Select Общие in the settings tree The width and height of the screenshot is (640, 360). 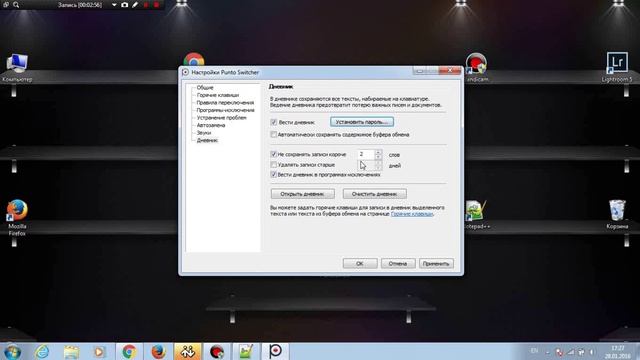coord(205,87)
